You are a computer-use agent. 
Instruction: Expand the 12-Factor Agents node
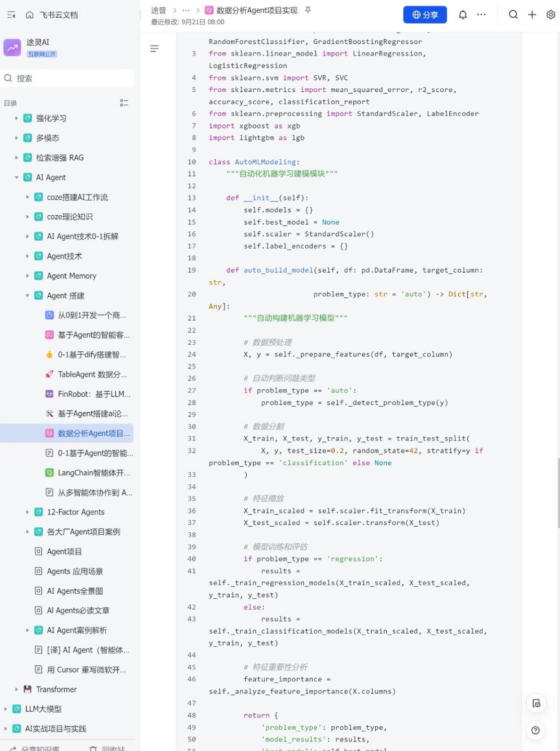coord(28,512)
